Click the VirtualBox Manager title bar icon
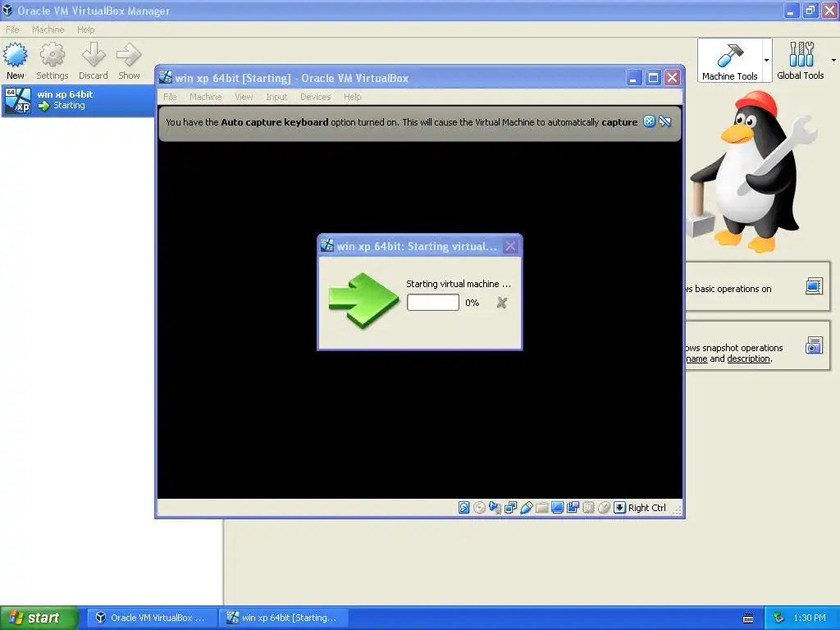This screenshot has width=840, height=630. (x=7, y=10)
